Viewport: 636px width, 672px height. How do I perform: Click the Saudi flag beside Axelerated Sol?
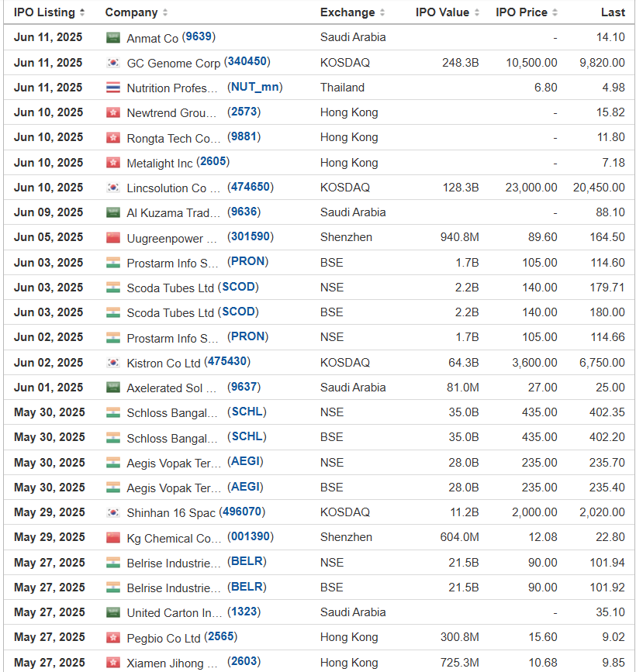pyautogui.click(x=113, y=388)
